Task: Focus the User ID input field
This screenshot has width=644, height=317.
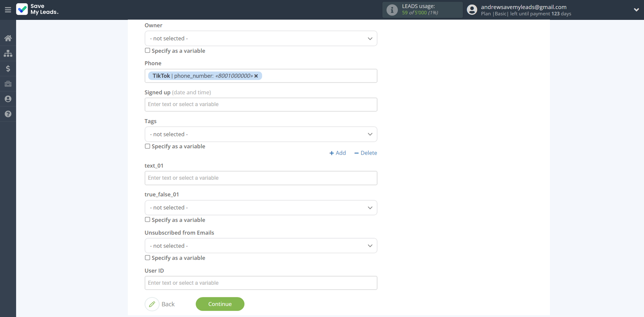Action: click(261, 283)
